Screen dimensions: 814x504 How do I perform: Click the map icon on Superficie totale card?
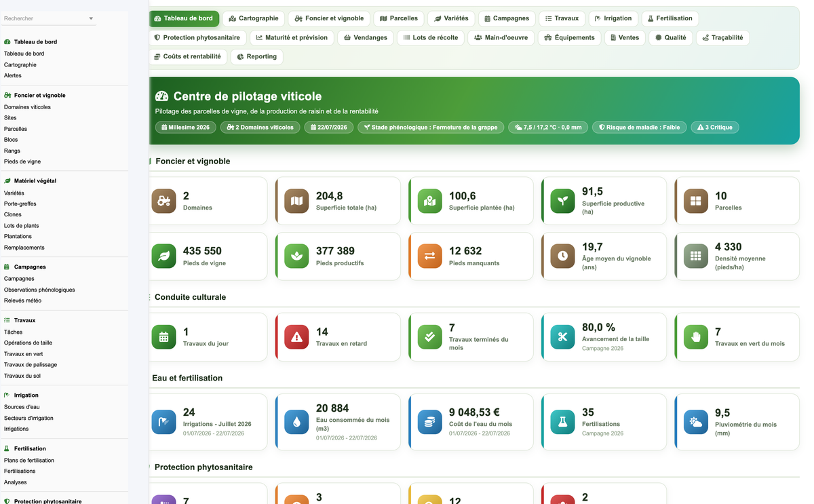pos(296,201)
